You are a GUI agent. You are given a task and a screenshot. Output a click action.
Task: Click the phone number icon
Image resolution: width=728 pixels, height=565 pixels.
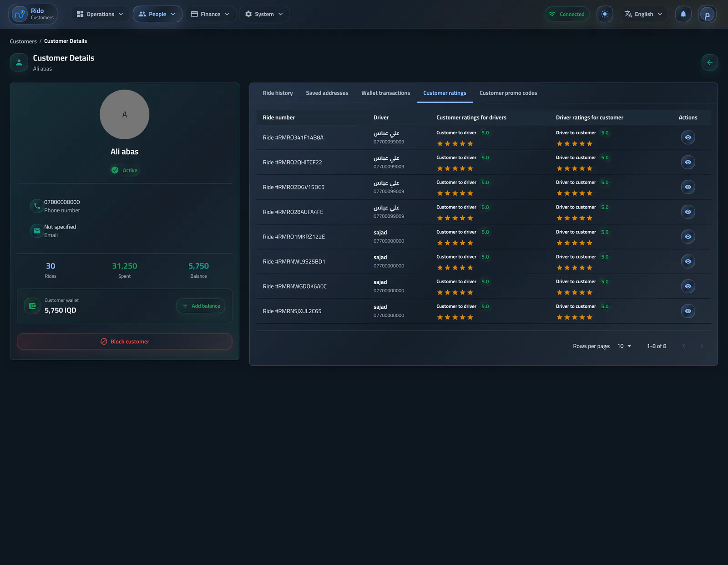click(x=37, y=206)
